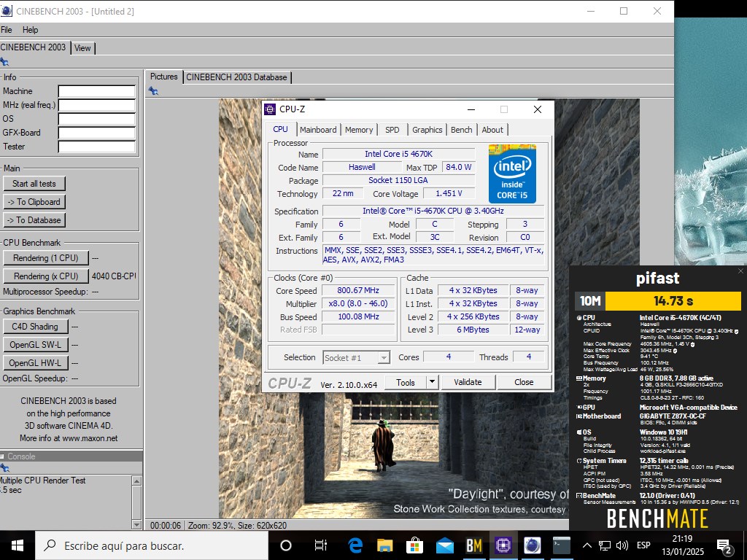Viewport: 747px width, 560px height.
Task: Click the OS input field
Action: (97, 119)
